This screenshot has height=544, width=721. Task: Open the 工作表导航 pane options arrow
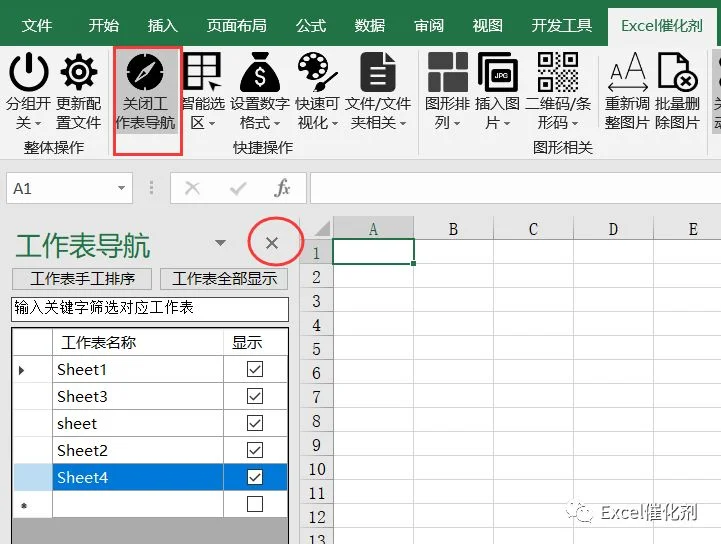point(220,243)
